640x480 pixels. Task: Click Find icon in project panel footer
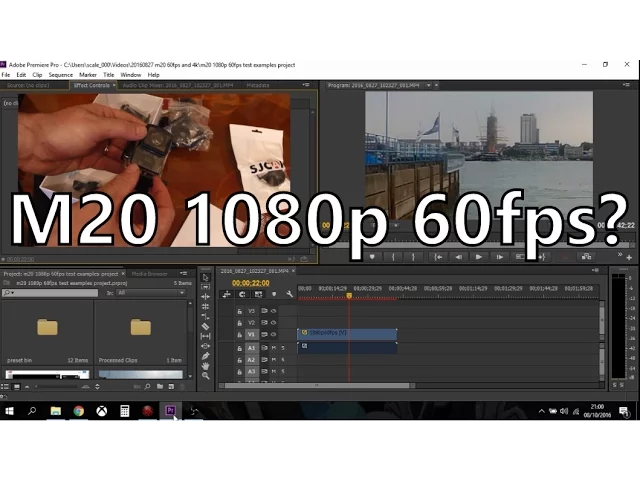coord(147,387)
